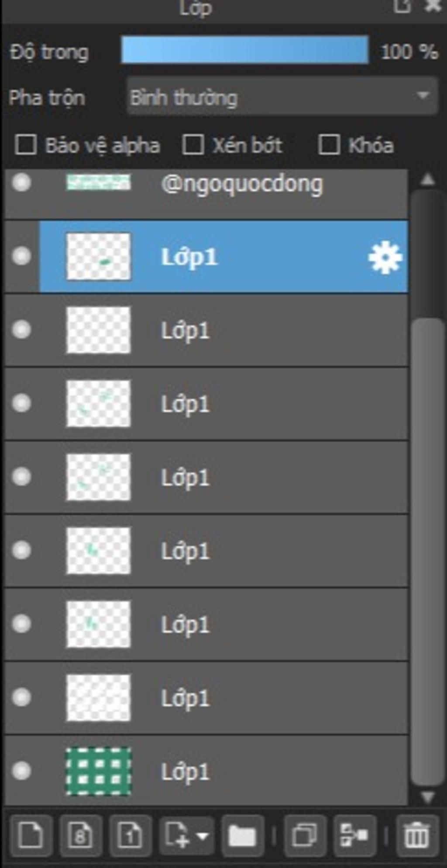The height and width of the screenshot is (868, 447).
Task: Select the @ngoquocdong layer
Action: click(x=206, y=194)
